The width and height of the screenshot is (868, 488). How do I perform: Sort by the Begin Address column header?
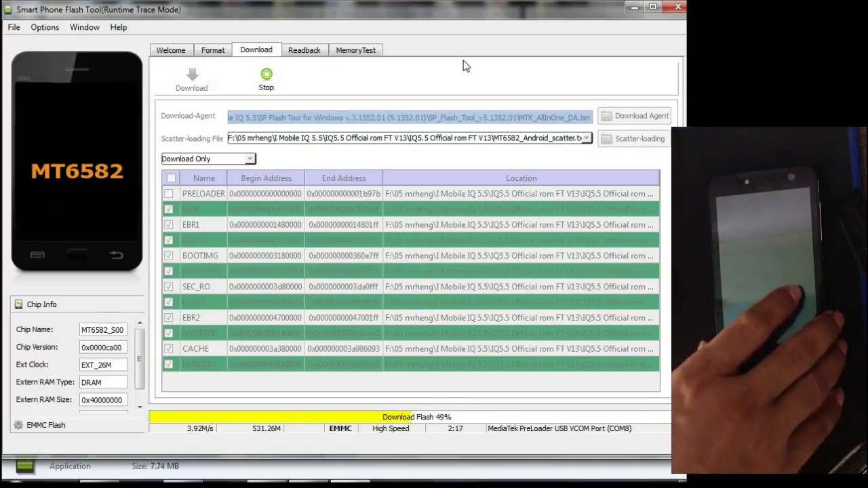click(267, 178)
